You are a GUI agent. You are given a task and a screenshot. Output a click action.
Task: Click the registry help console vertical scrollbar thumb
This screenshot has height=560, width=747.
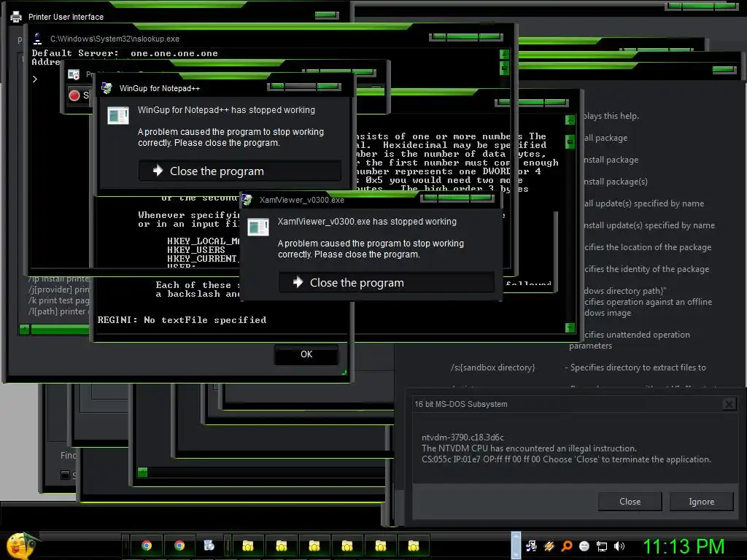570,142
